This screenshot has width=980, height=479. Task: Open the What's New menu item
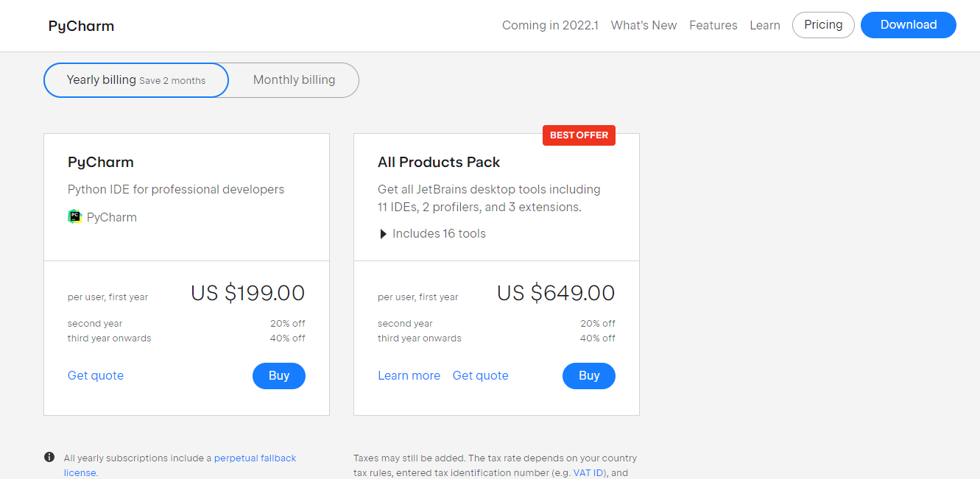coord(644,25)
